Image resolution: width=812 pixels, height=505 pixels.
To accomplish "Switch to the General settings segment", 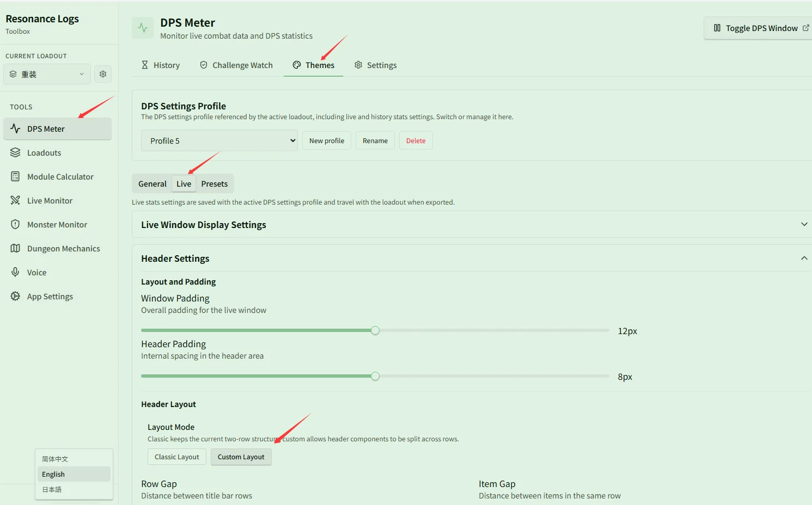I will (x=152, y=184).
